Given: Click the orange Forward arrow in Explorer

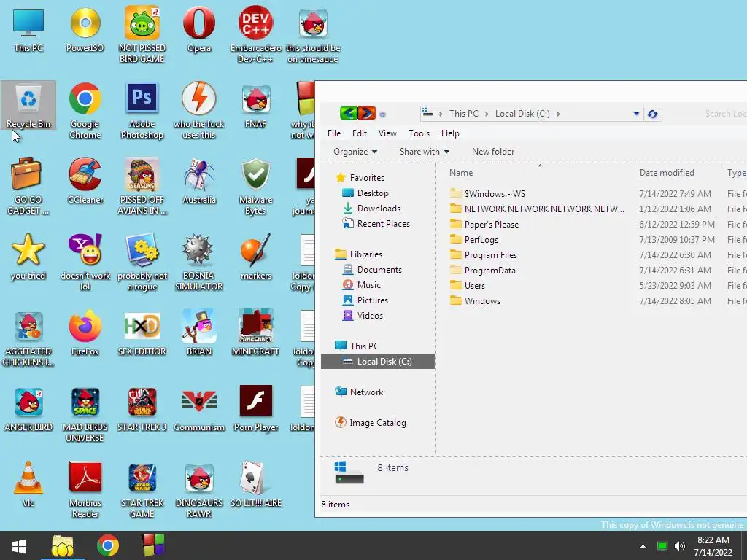Looking at the screenshot, I should (x=367, y=113).
